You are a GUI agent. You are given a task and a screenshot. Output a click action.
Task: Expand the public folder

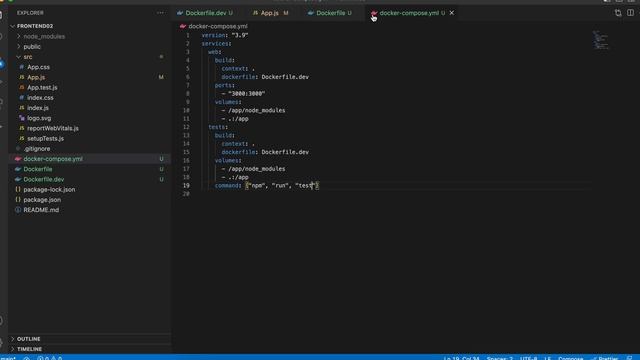coord(32,47)
